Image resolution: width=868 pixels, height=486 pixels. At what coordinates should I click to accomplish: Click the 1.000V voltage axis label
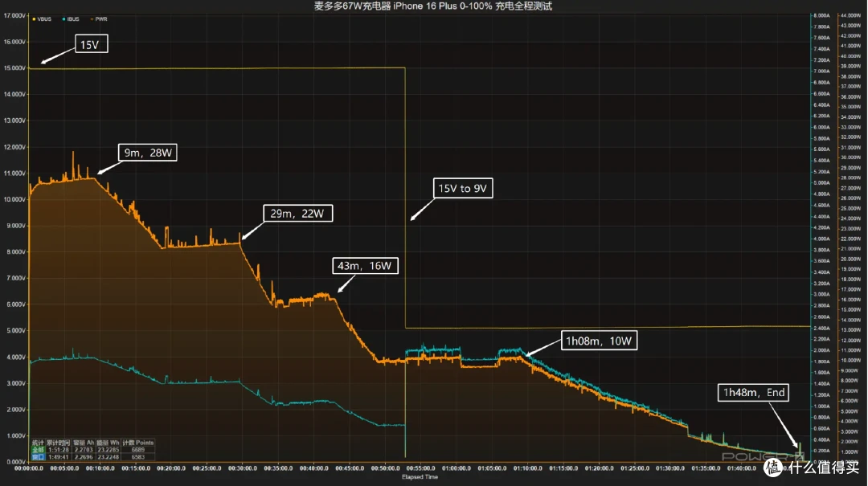[15, 435]
